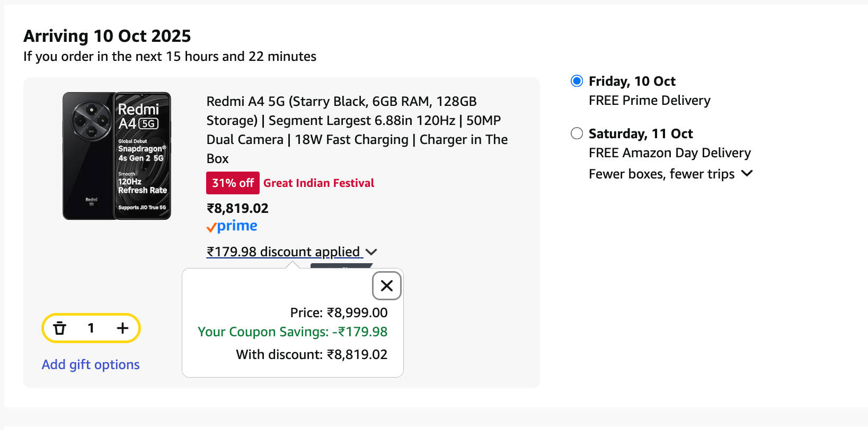The height and width of the screenshot is (430, 868).
Task: Click the Add gift options link
Action: 91,364
